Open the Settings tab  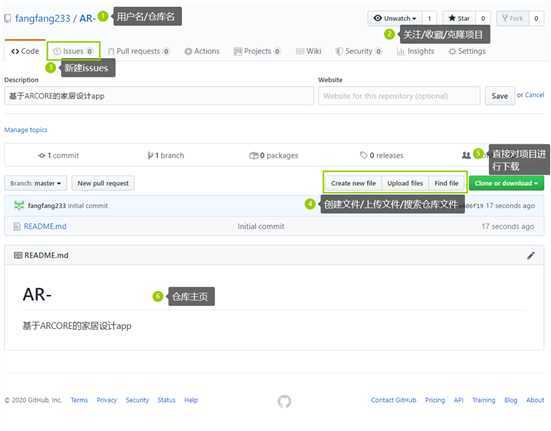pos(467,51)
